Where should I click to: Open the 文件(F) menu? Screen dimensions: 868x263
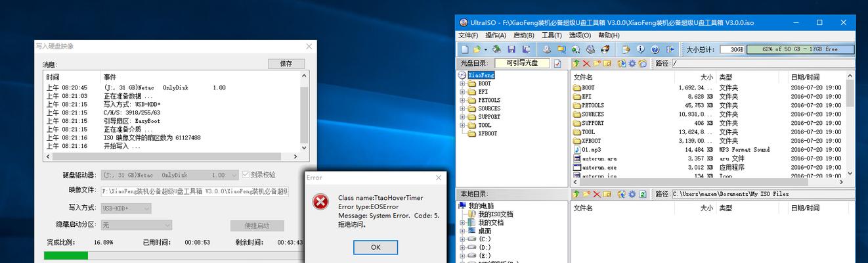coord(468,36)
